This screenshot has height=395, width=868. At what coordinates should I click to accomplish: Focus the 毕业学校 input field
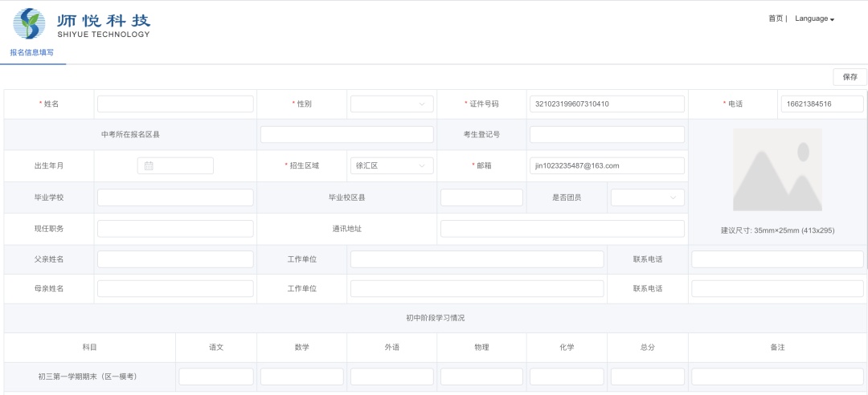175,197
